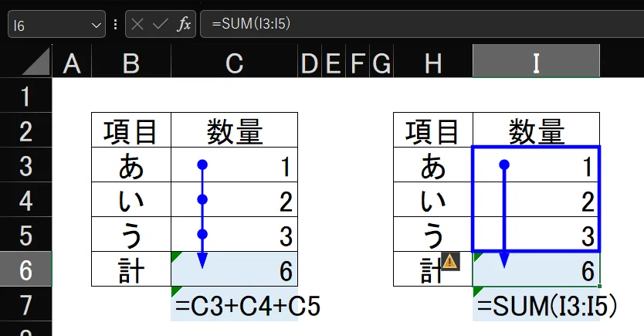Open the Name Box dropdown arrow

96,25
